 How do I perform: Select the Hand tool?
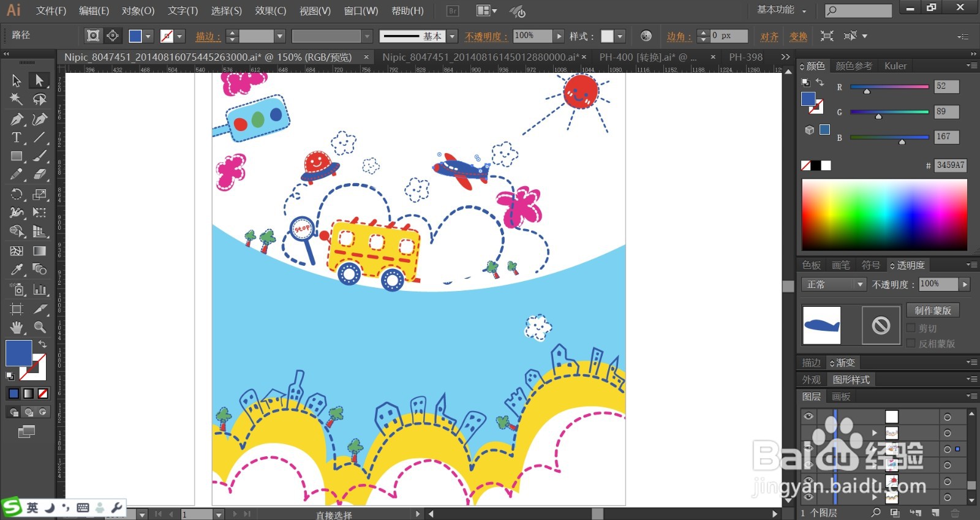pos(17,327)
